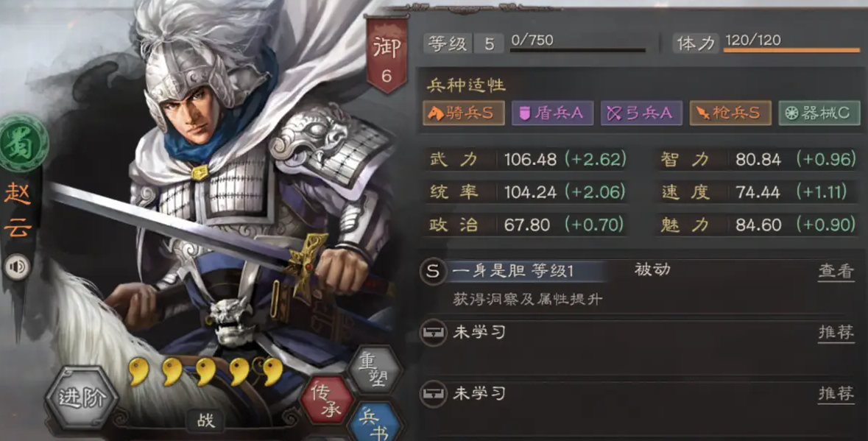Click the S rank skill circle icon

pyautogui.click(x=433, y=271)
